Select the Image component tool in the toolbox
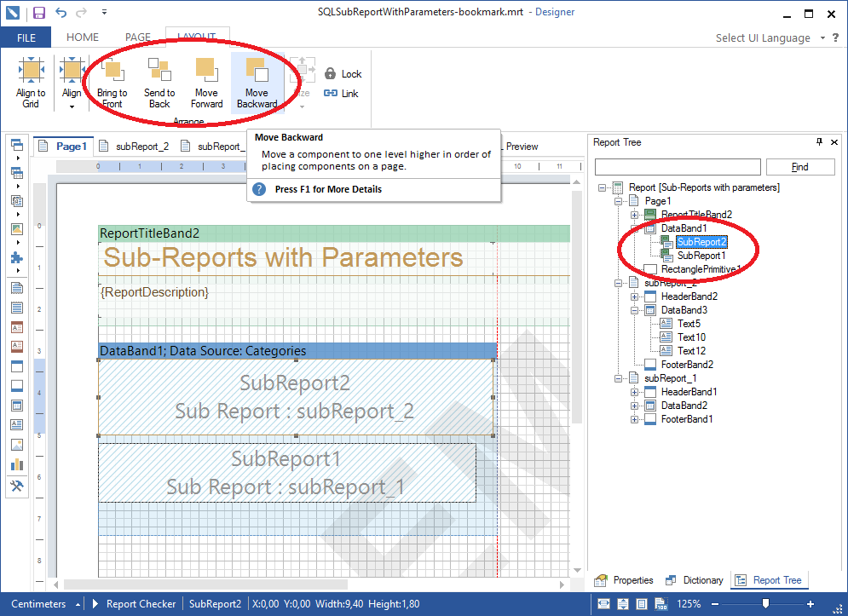This screenshot has height=616, width=848. tap(17, 445)
